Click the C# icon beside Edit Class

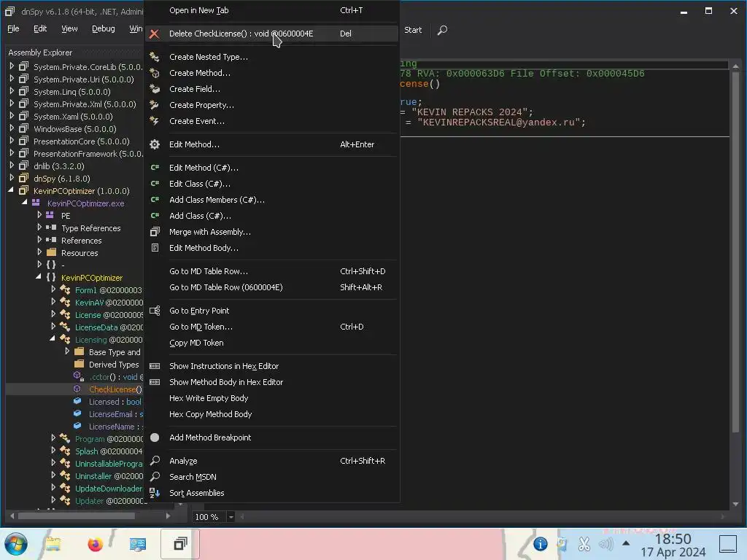point(155,184)
